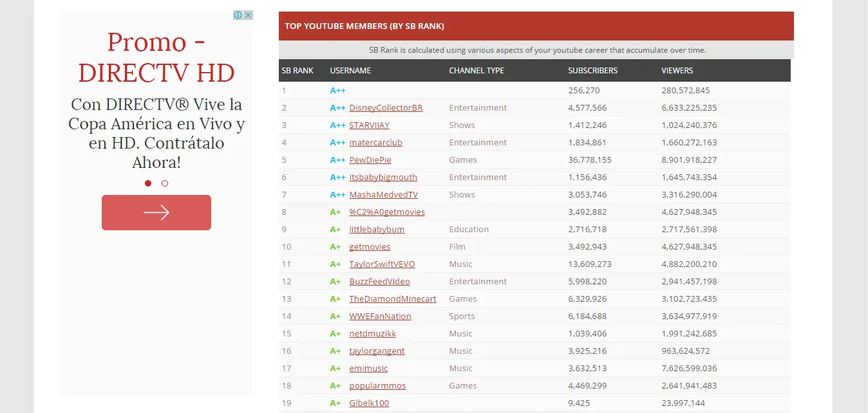
Task: Click subscriber count 36,778,155
Action: pos(590,160)
